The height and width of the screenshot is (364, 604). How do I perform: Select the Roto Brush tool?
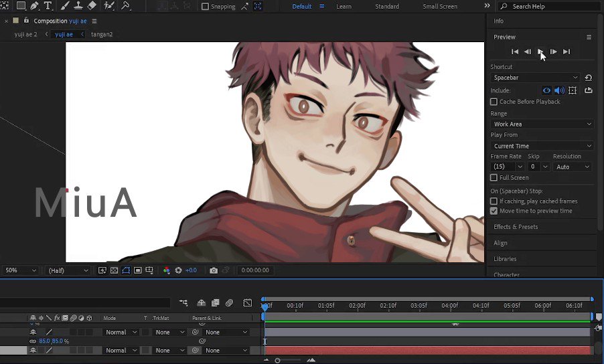[109, 5]
